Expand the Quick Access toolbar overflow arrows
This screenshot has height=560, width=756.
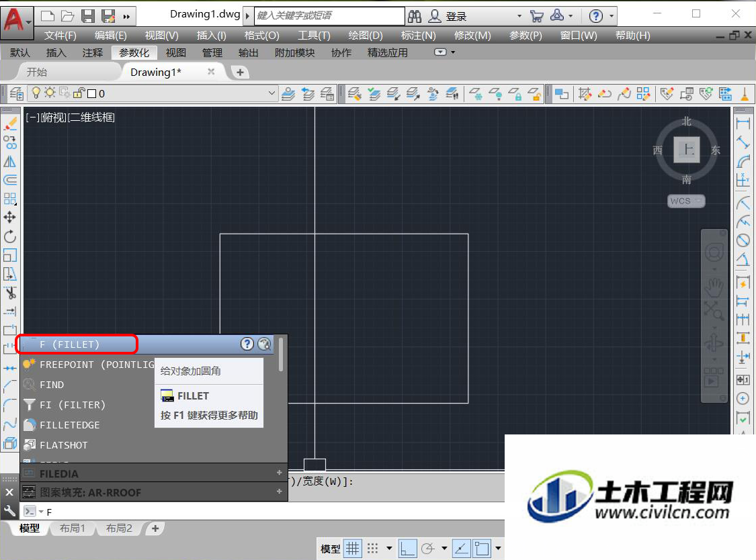tap(126, 17)
